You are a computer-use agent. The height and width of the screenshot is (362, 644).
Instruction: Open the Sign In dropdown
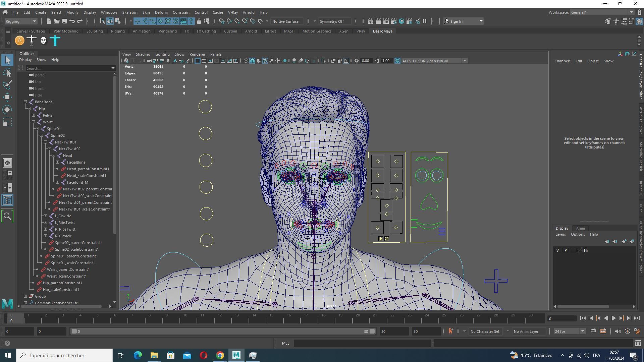pos(464,21)
